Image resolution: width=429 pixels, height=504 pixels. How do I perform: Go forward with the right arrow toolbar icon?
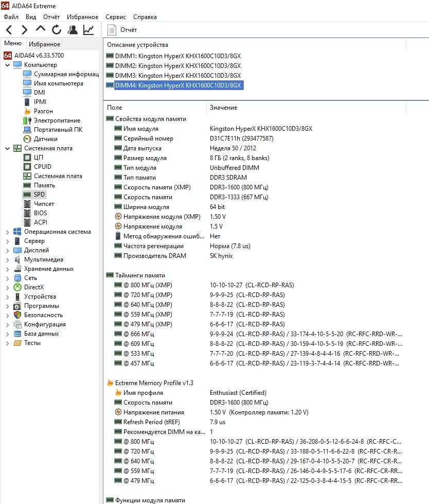coord(24,30)
